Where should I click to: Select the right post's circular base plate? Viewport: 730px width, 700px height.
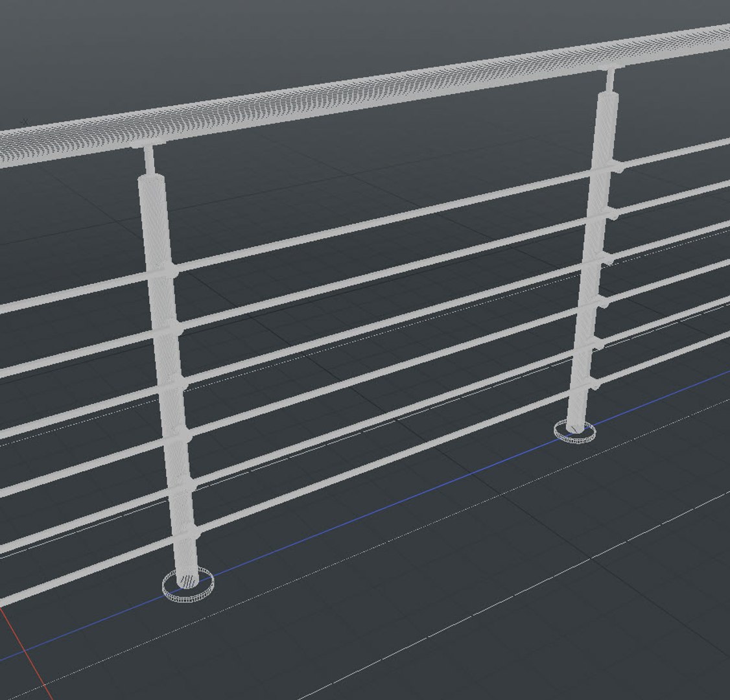pos(574,430)
